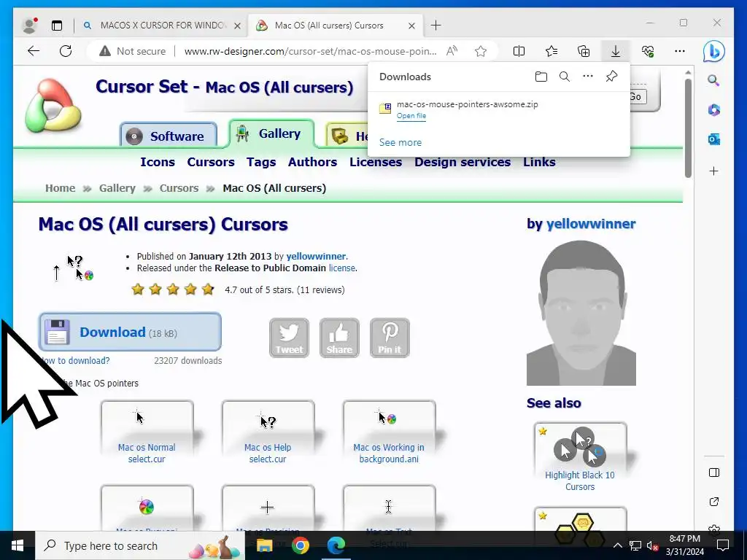Open Collections icon
Image resolution: width=747 pixels, height=560 pixels.
point(584,51)
